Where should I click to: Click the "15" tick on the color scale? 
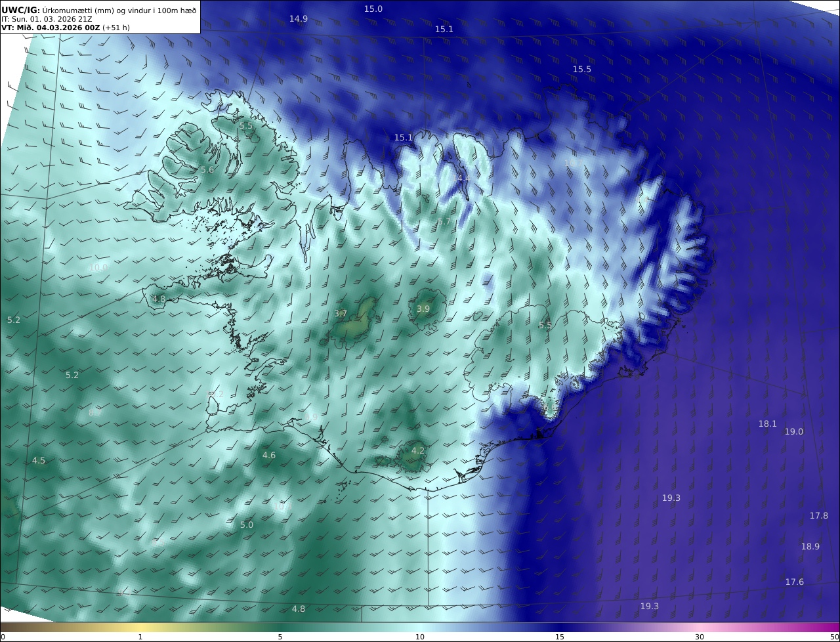pos(560,637)
